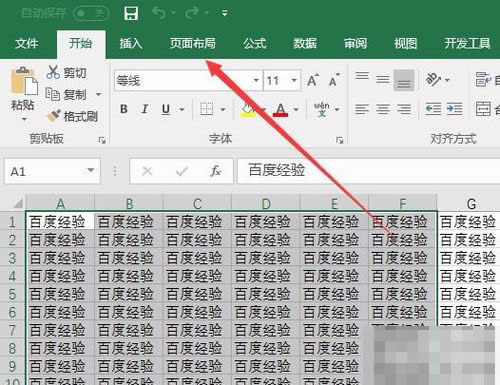The width and height of the screenshot is (500, 385).
Task: Open the 字体 dialog launcher
Action: 339,140
